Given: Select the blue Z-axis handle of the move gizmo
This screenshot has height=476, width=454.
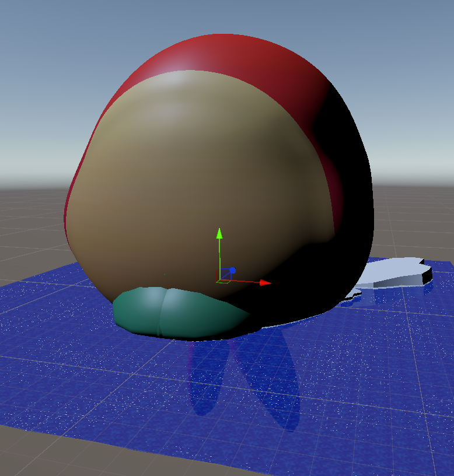Looking at the screenshot, I should 233,270.
